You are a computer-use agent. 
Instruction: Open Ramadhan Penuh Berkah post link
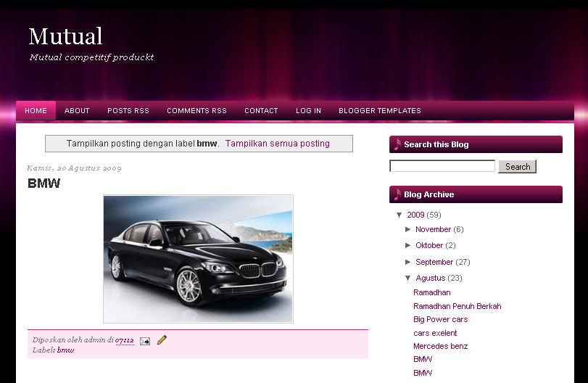(457, 306)
